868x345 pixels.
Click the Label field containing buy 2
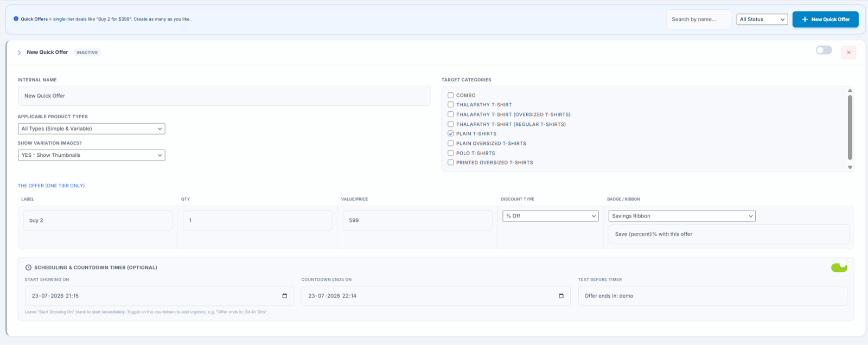tap(98, 220)
